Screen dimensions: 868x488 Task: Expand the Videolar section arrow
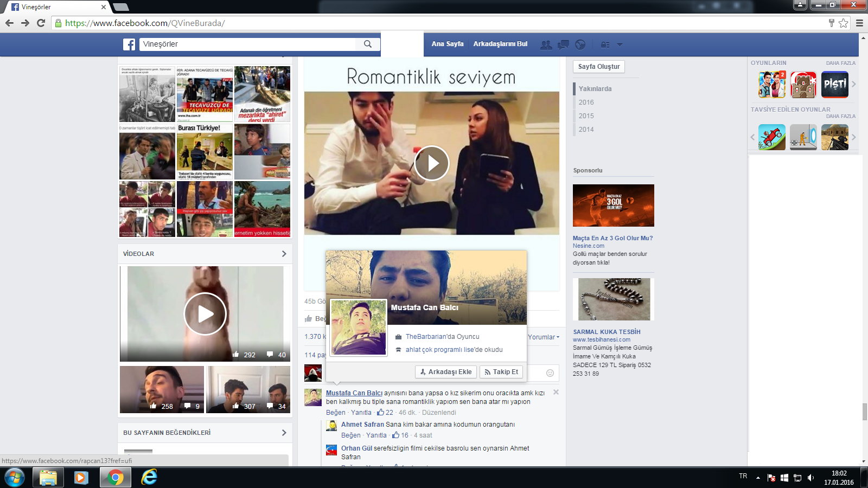[x=284, y=254]
